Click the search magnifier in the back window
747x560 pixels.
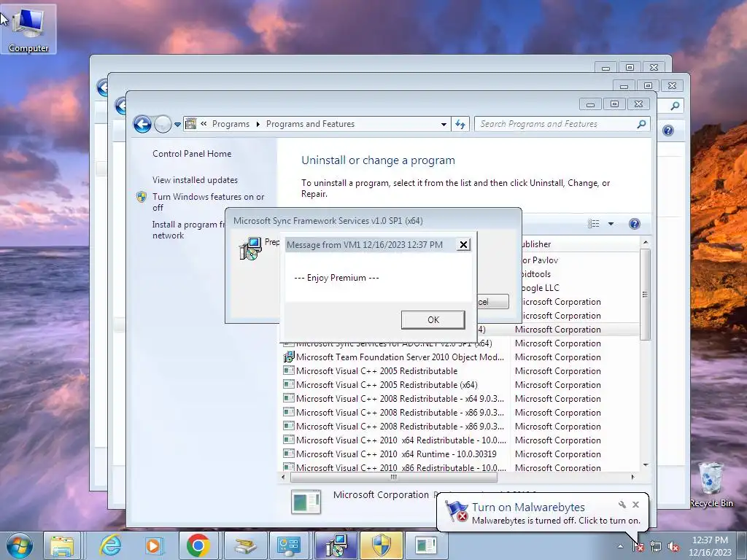pos(675,106)
